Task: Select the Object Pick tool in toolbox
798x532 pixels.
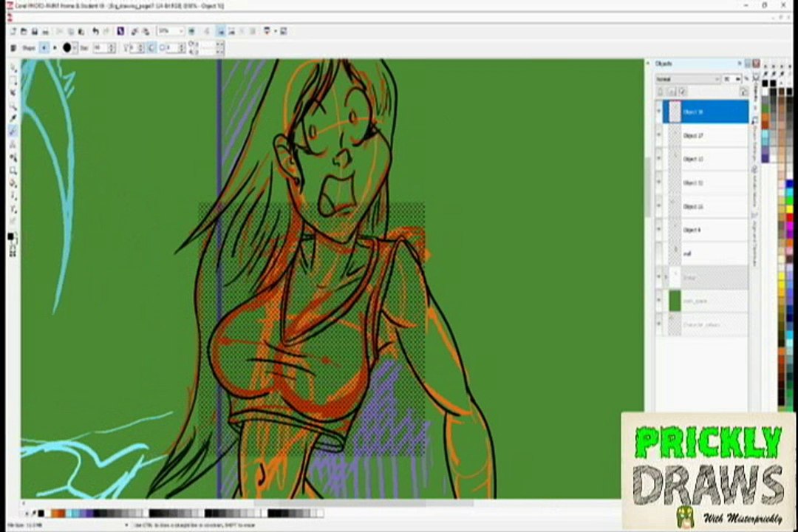Action: (x=13, y=68)
